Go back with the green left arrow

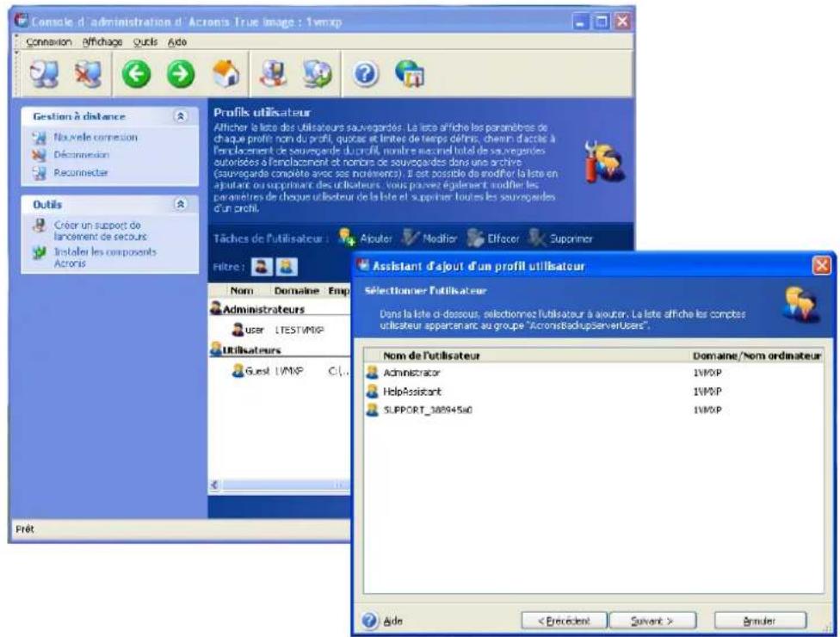tap(136, 74)
